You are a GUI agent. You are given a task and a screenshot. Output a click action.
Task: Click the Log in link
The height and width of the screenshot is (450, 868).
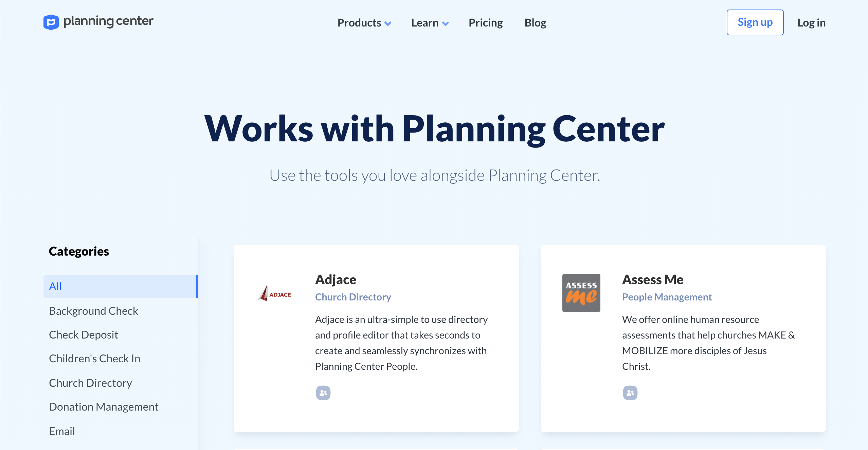pos(811,23)
